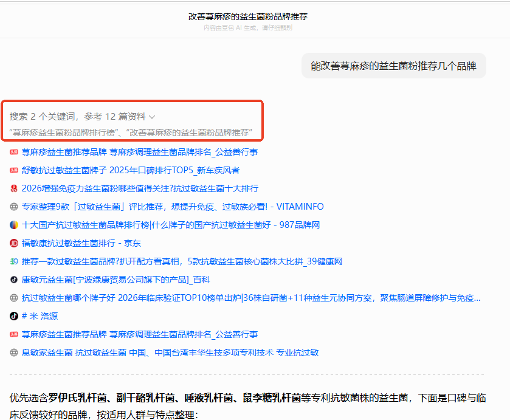Click Douyin icon beside # 米 洛源
Screen dimensions: 510x420
tap(13, 316)
